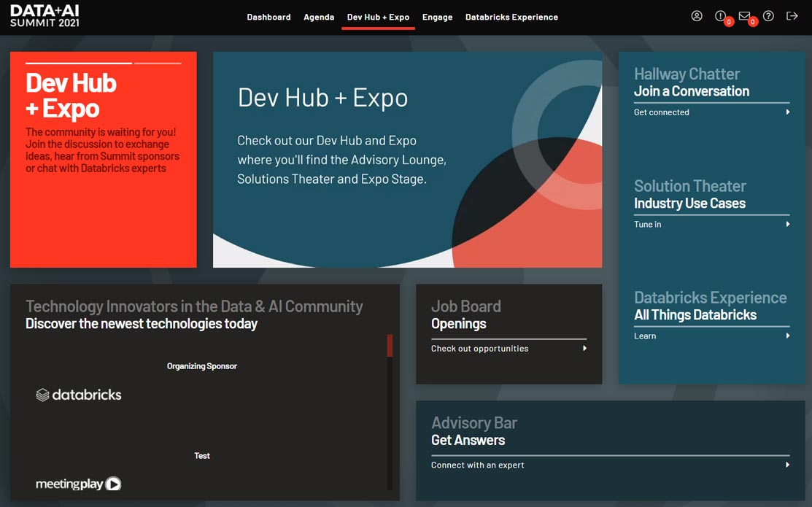
Task: Open the user profile icon
Action: coord(697,16)
